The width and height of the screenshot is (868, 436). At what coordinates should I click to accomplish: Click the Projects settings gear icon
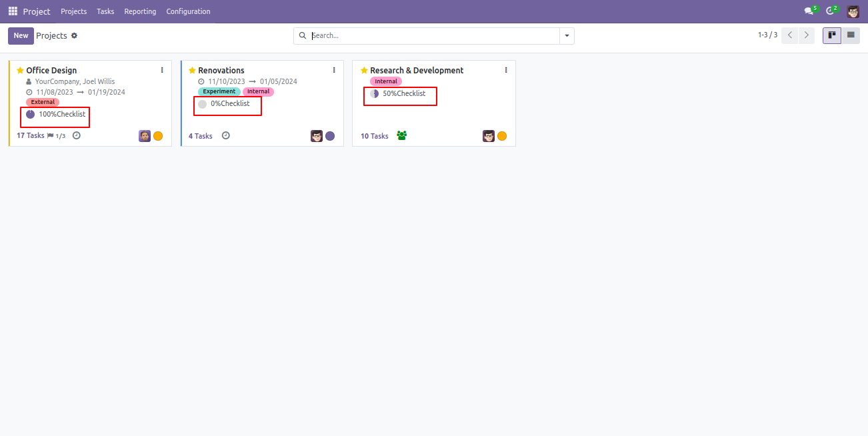[x=74, y=35]
